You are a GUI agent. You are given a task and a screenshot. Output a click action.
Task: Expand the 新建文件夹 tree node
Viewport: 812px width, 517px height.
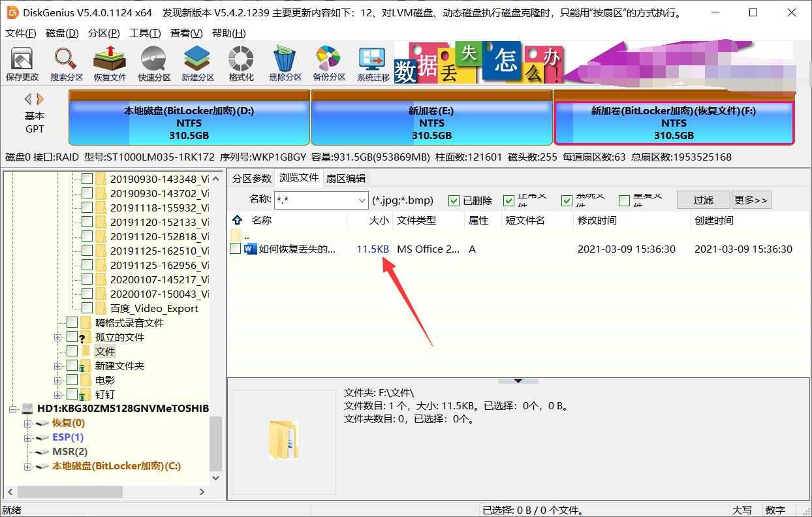pyautogui.click(x=58, y=366)
